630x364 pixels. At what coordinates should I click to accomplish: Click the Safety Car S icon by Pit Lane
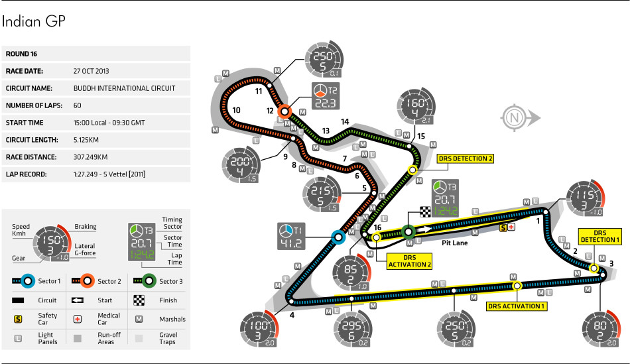(x=503, y=228)
